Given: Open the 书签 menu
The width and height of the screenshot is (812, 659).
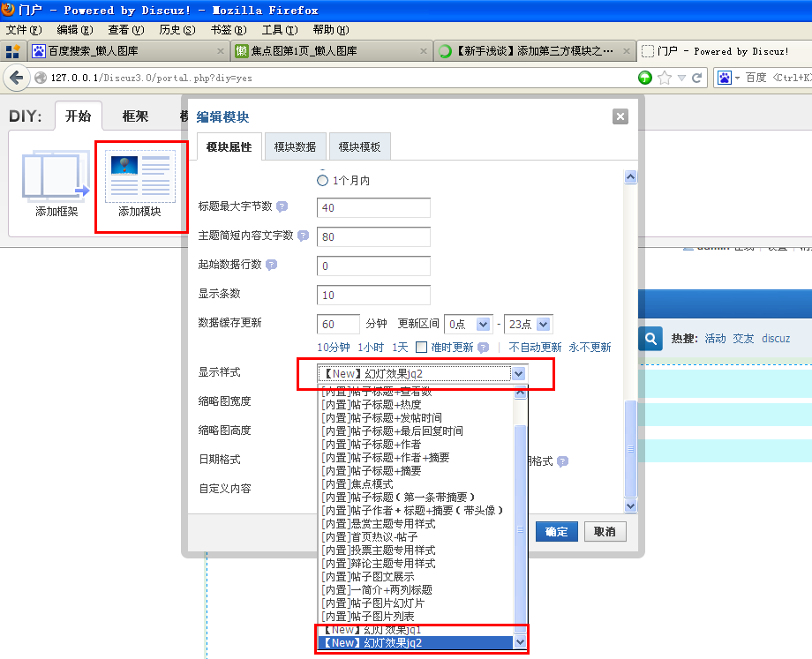Looking at the screenshot, I should (x=229, y=29).
